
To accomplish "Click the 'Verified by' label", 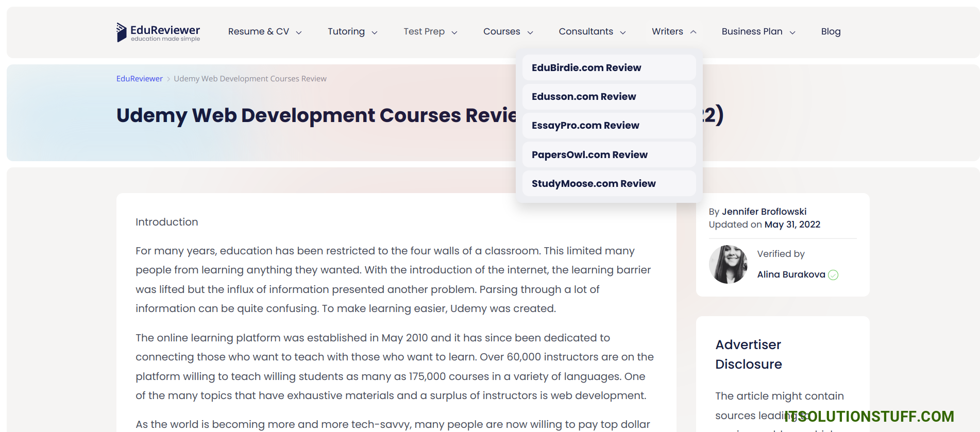I will tap(781, 254).
